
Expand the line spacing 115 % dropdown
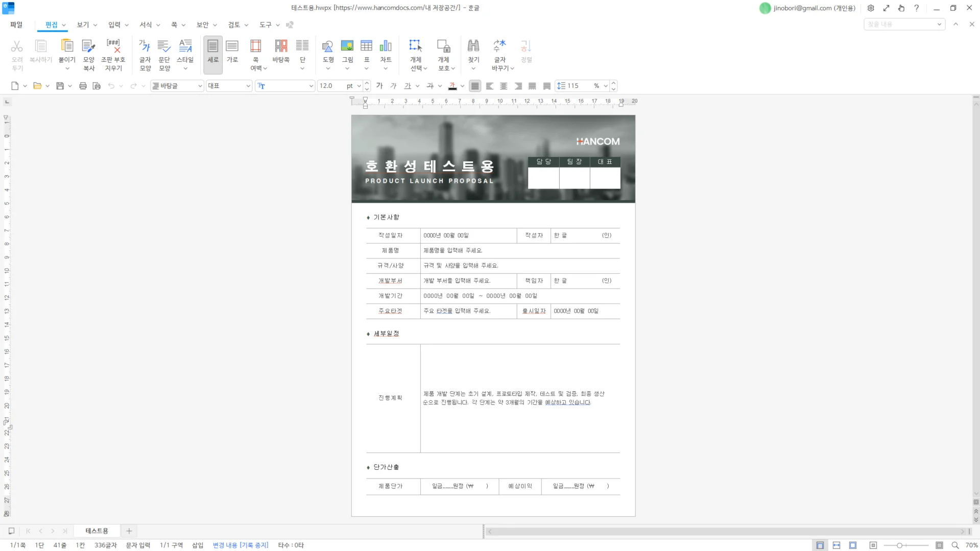[x=606, y=86]
